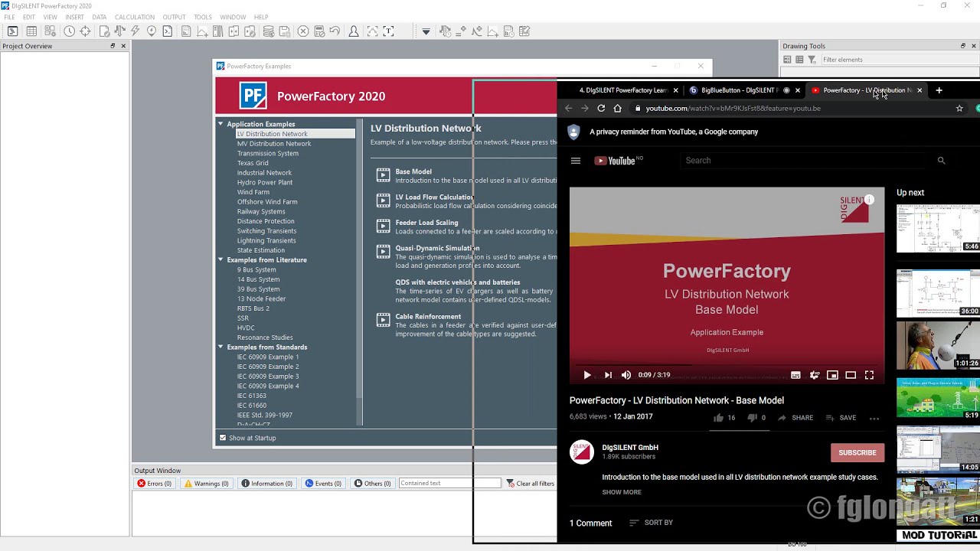Click the circled X break toolbar icon

coord(303,31)
